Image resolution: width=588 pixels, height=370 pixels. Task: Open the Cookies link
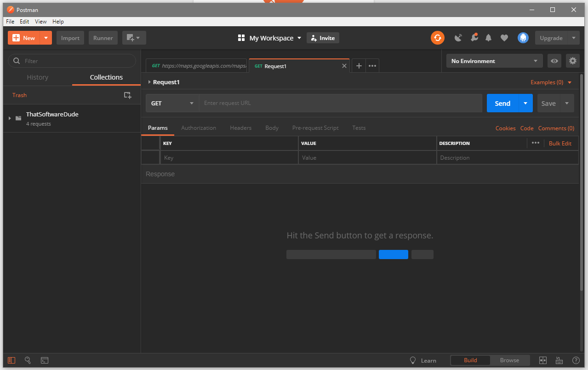coord(506,128)
